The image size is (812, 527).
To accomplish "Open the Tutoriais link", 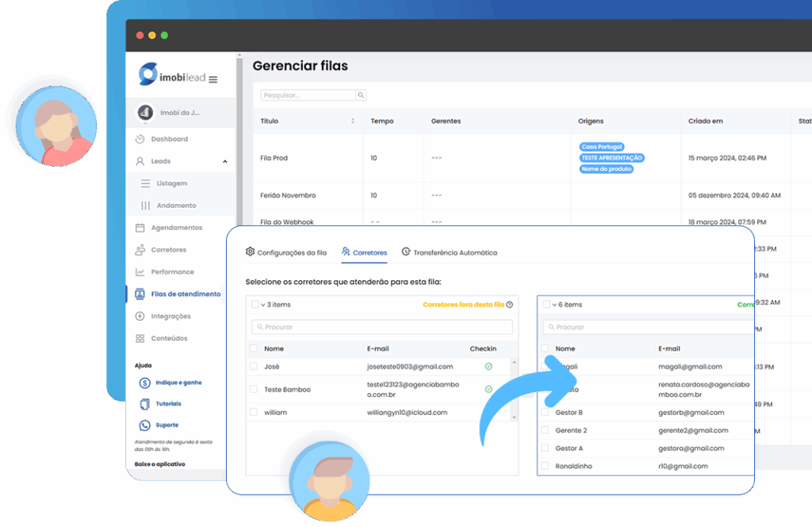I will click(x=168, y=404).
